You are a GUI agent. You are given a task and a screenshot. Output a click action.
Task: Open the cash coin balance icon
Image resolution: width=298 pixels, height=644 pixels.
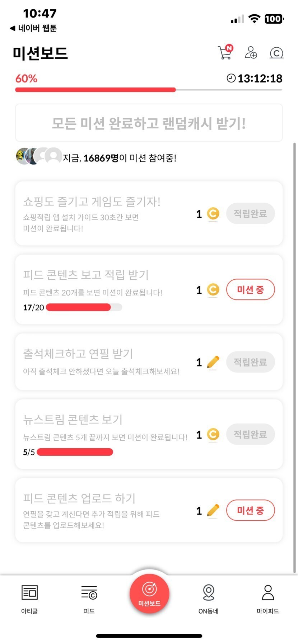pos(276,53)
